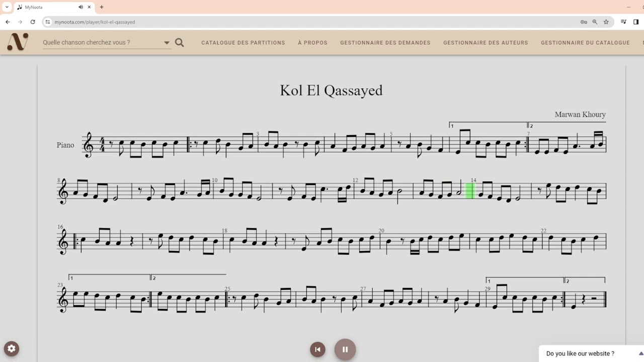Click the treble clef on the first staff
Screen dimensions: 644x362
click(x=89, y=145)
